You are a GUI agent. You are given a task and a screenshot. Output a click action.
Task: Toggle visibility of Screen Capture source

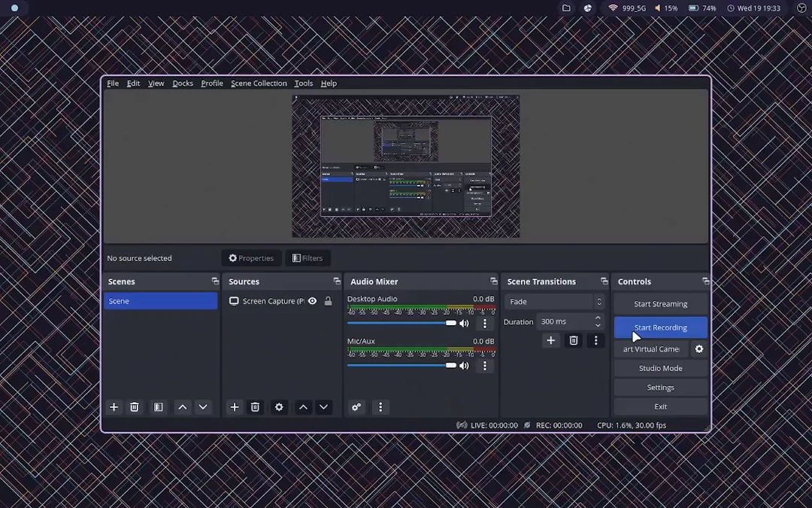point(312,300)
